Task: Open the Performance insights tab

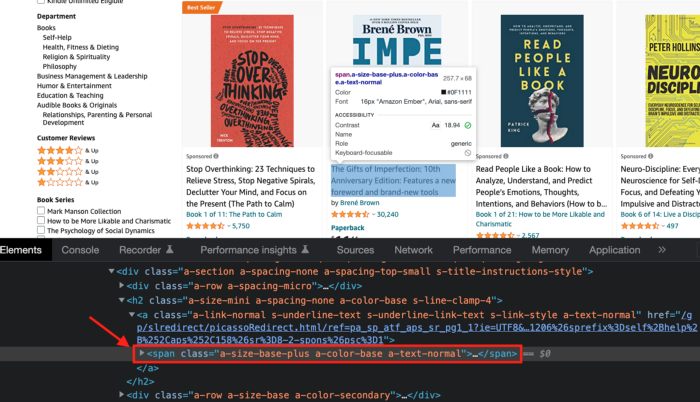Action: pos(248,250)
